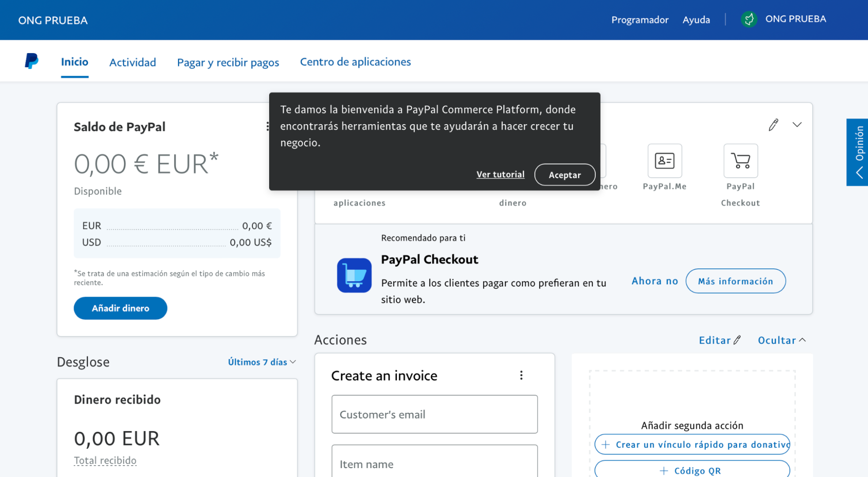Open the PayPal Checkout cart shortcut
This screenshot has height=477, width=868.
click(x=740, y=161)
